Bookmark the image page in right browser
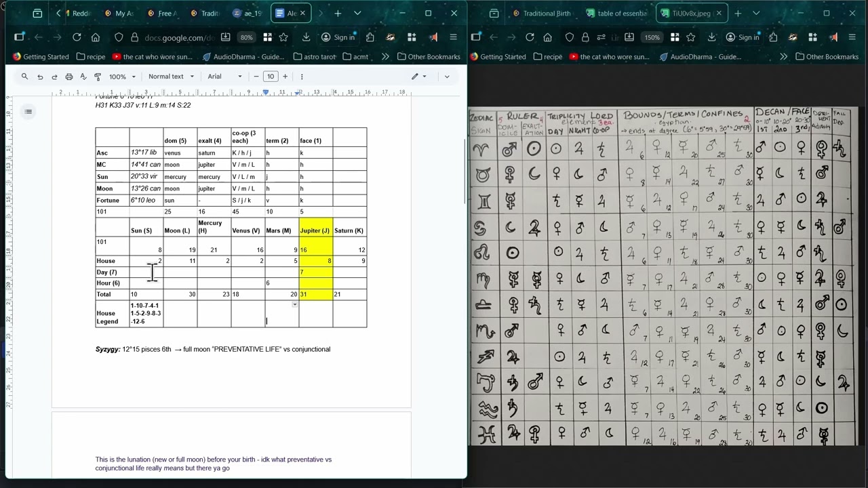The height and width of the screenshot is (488, 868). 689,37
